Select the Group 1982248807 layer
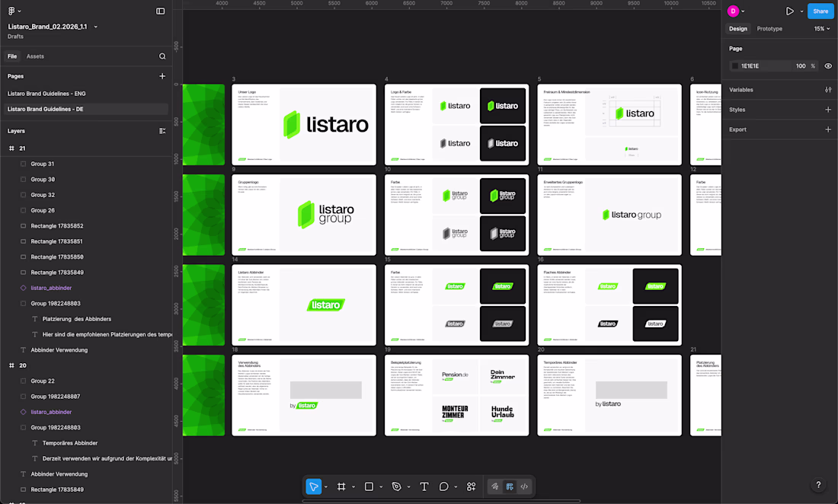 coord(56,397)
